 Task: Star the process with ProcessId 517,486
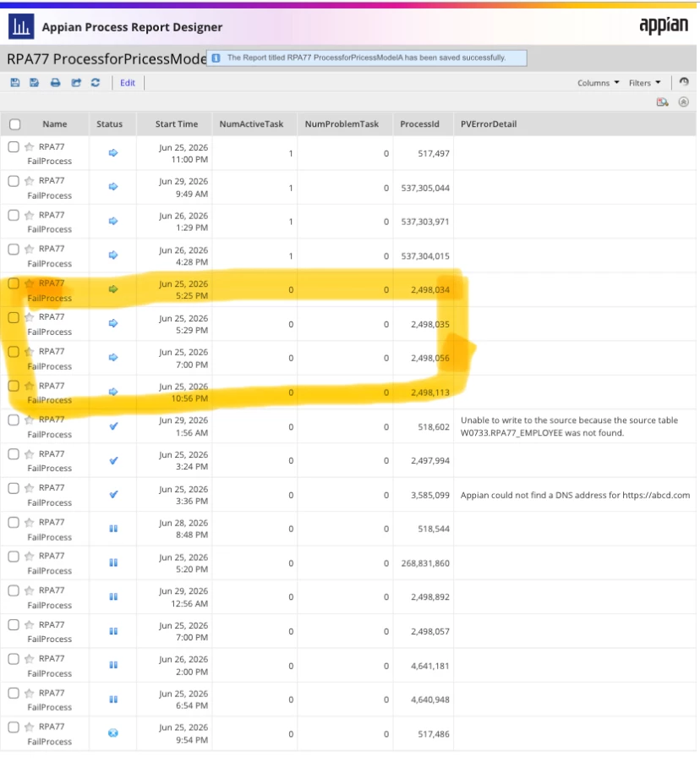point(30,727)
